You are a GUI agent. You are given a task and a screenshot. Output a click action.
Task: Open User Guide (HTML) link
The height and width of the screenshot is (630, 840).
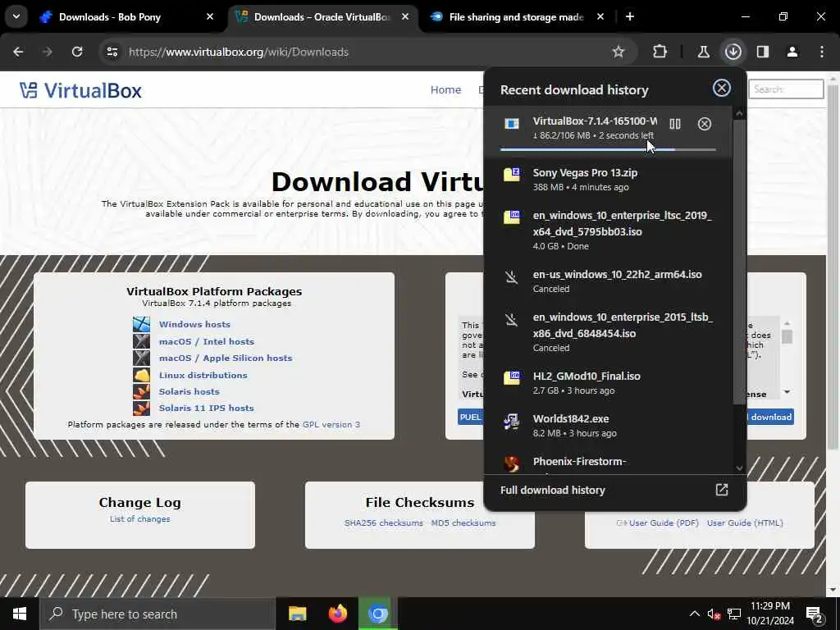[x=745, y=523]
